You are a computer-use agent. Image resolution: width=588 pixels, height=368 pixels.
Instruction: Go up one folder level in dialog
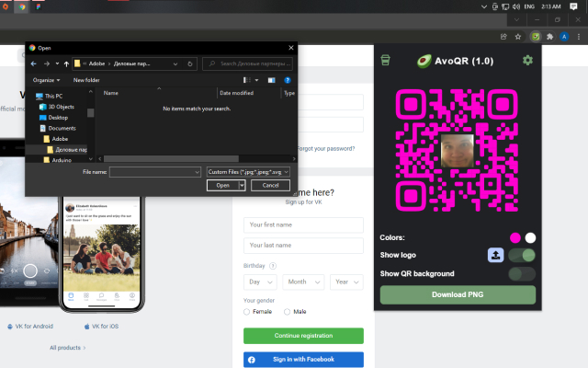tap(66, 63)
